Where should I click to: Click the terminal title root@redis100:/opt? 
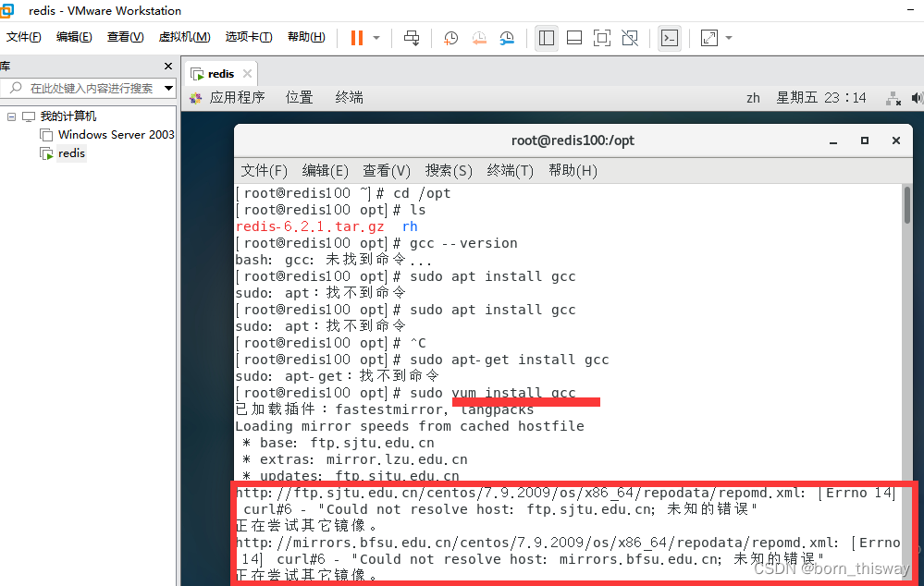pyautogui.click(x=573, y=140)
